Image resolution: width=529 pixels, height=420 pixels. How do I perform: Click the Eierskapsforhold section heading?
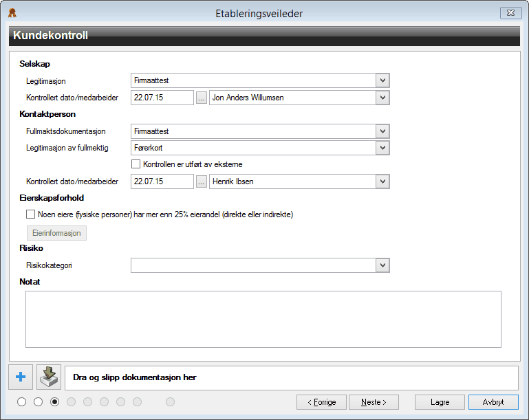(52, 198)
